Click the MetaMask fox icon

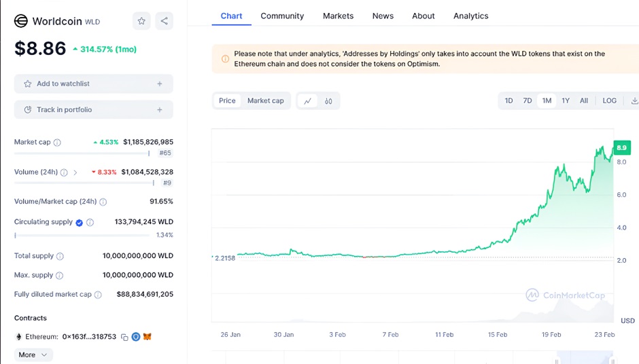(147, 337)
